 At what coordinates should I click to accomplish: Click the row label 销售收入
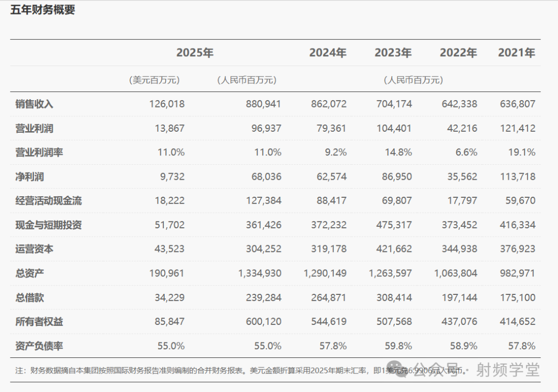coord(34,104)
